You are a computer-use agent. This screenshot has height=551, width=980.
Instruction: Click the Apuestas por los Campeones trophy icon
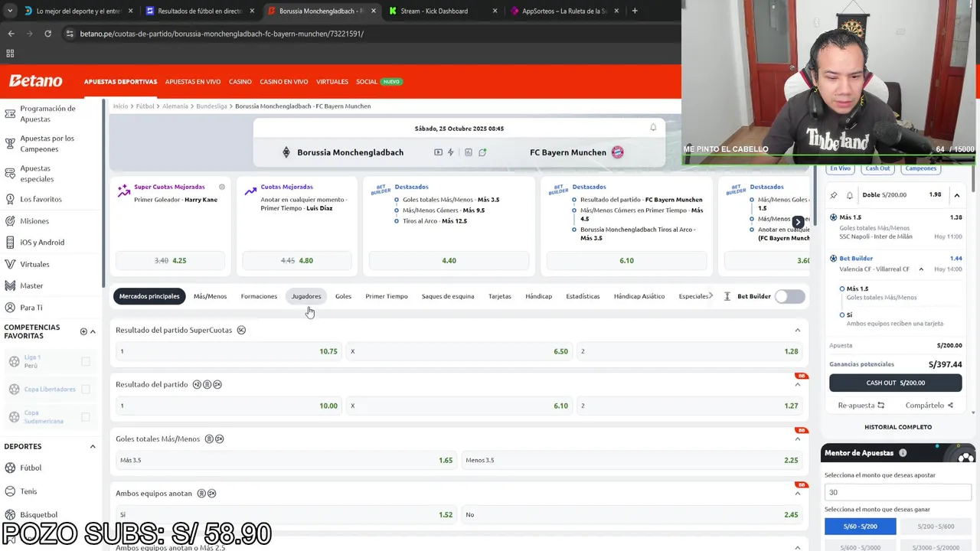tap(10, 144)
